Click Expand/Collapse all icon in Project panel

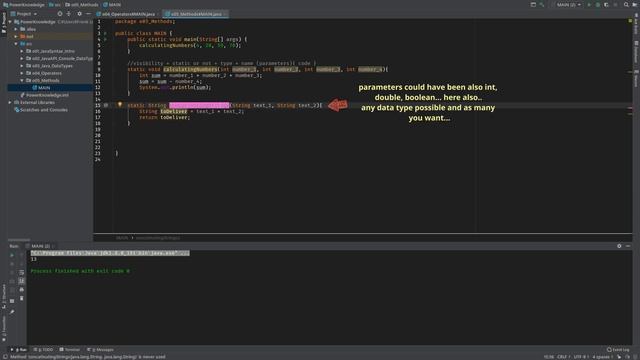click(x=69, y=14)
